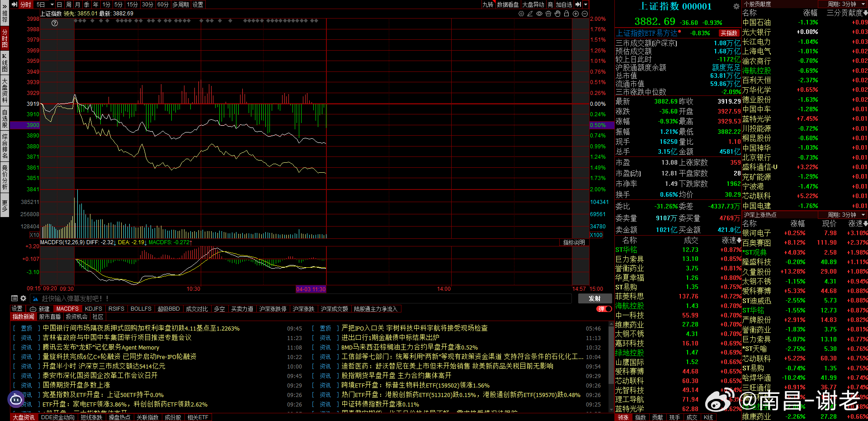Click 上证指数ETF易方达 link
868x421 pixels.
click(647, 33)
